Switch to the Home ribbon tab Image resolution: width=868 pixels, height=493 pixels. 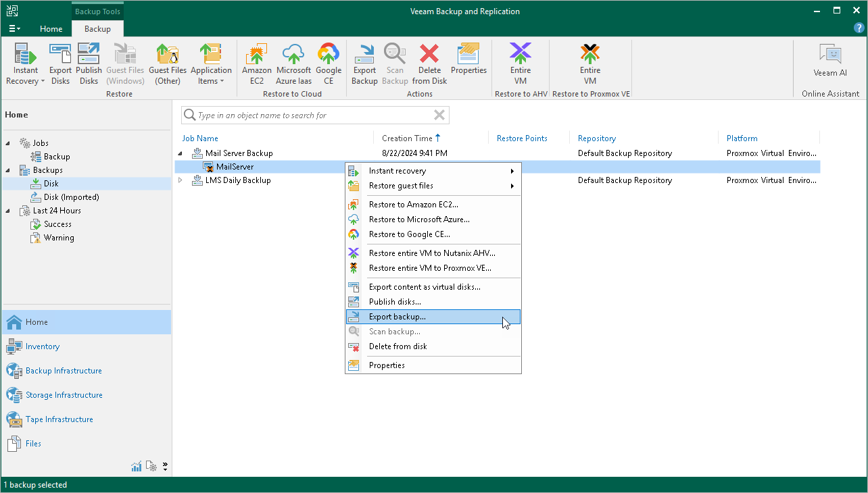(51, 29)
